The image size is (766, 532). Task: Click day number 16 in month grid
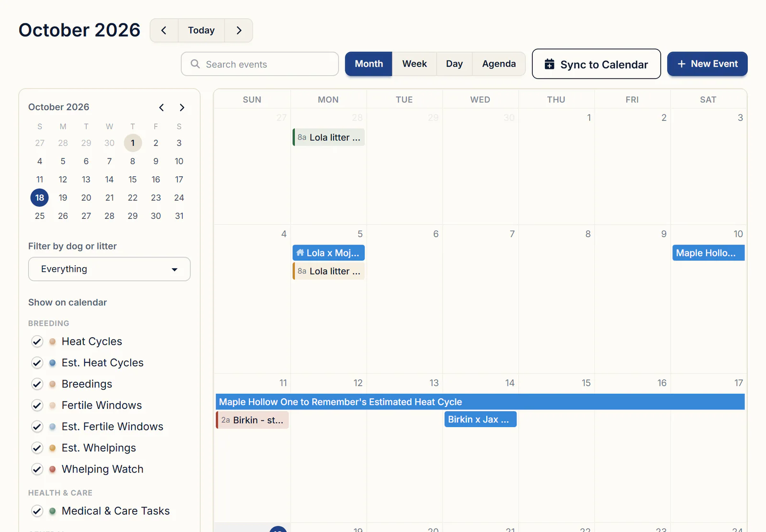click(662, 383)
